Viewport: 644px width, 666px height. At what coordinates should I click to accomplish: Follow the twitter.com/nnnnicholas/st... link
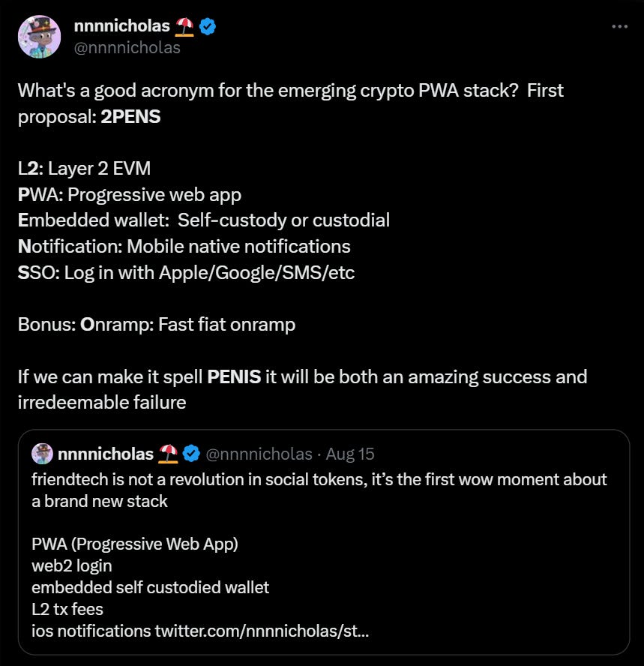tap(262, 631)
